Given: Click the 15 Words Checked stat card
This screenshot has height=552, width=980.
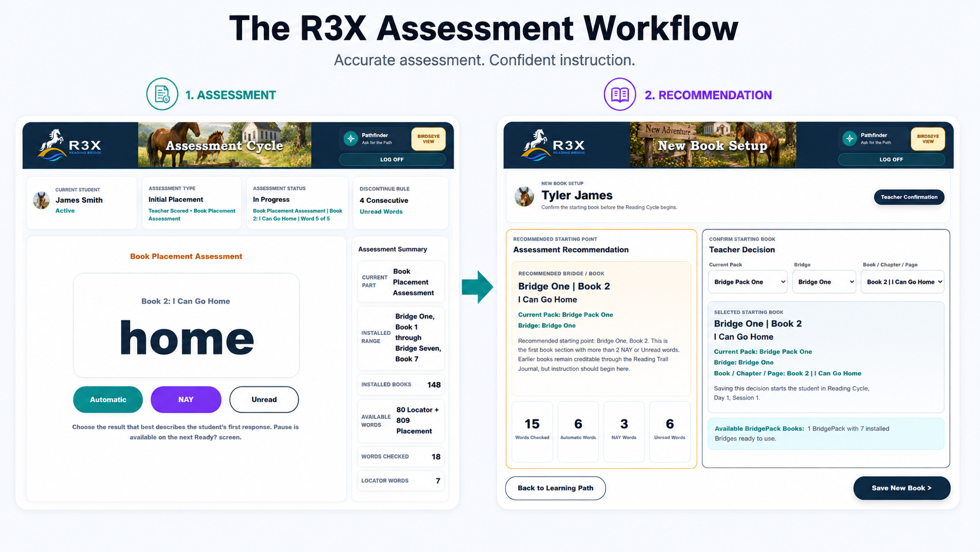Looking at the screenshot, I should pyautogui.click(x=532, y=431).
